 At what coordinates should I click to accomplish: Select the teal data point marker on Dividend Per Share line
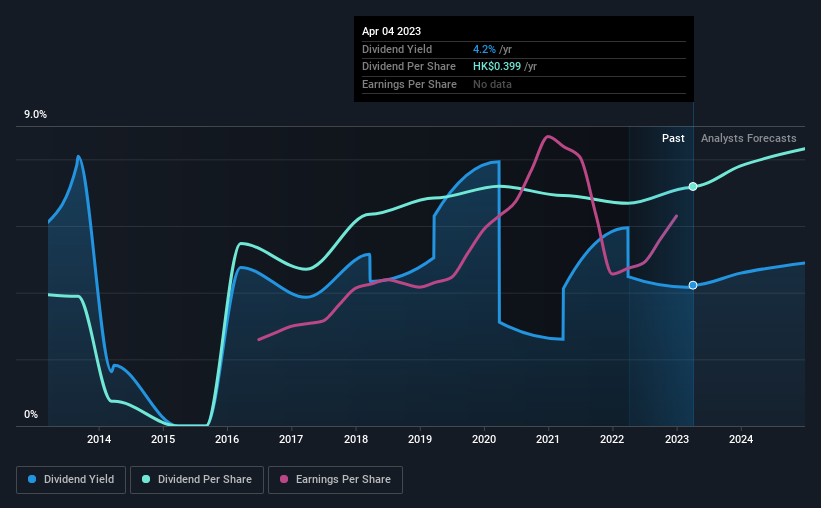click(x=693, y=186)
